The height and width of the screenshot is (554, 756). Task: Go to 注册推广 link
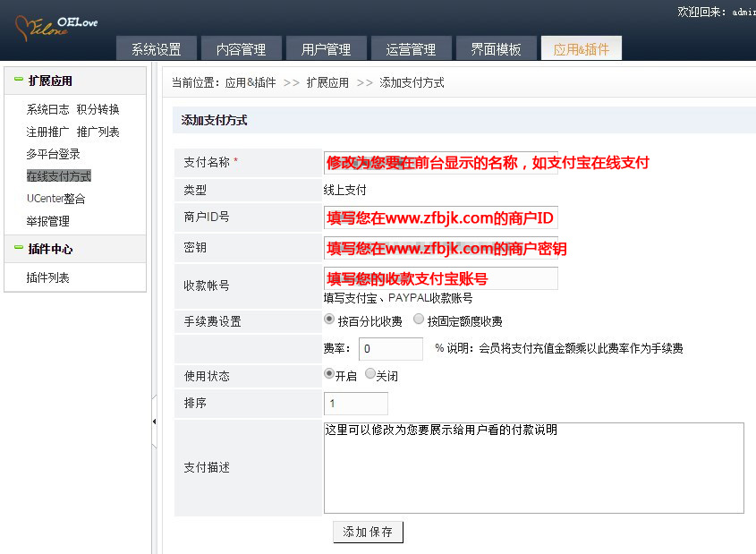pos(47,132)
